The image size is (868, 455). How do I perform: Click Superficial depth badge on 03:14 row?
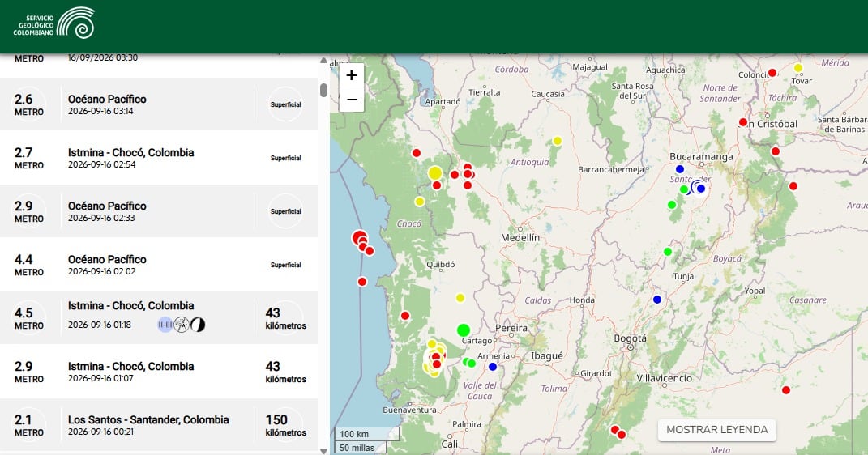285,104
